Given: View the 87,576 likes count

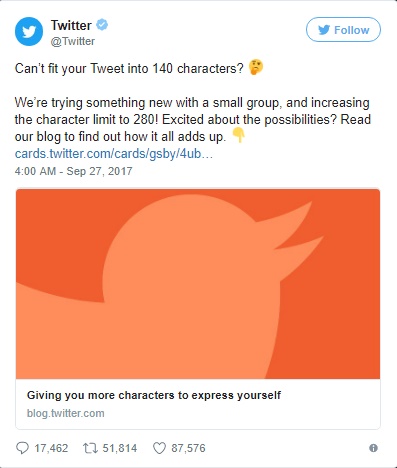Looking at the screenshot, I should coord(188,448).
